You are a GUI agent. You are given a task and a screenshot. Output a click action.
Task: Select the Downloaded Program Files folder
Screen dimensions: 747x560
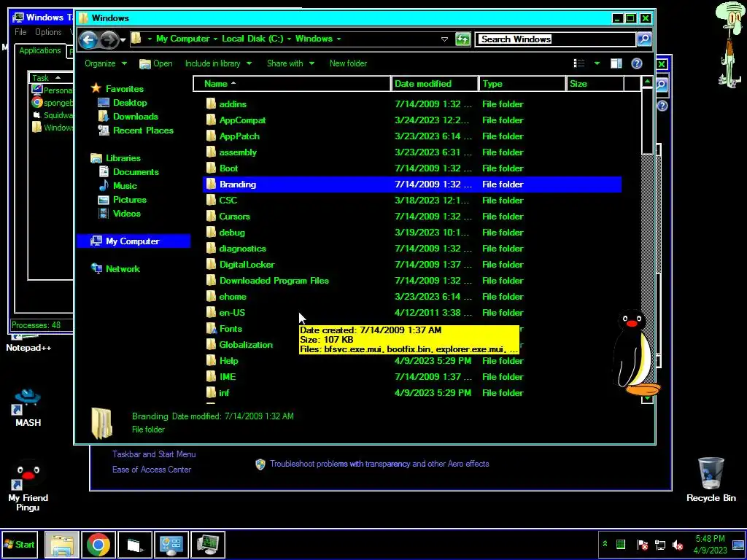pyautogui.click(x=412, y=281)
